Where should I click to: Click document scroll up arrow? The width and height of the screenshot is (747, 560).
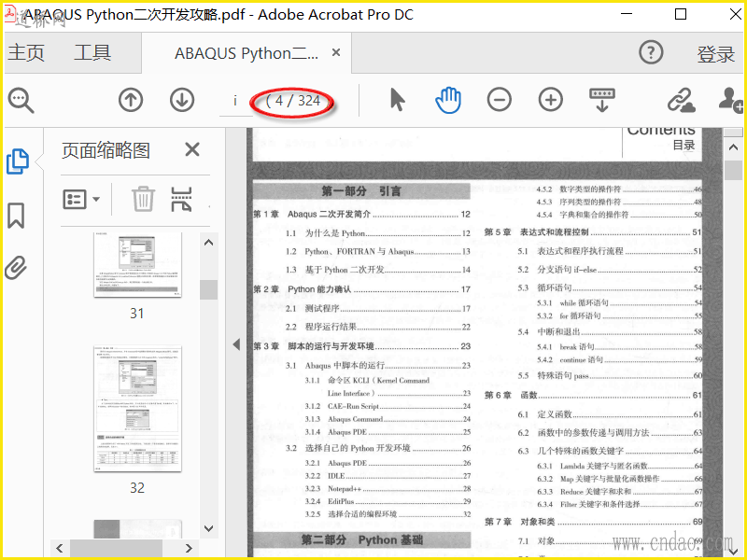coord(733,147)
